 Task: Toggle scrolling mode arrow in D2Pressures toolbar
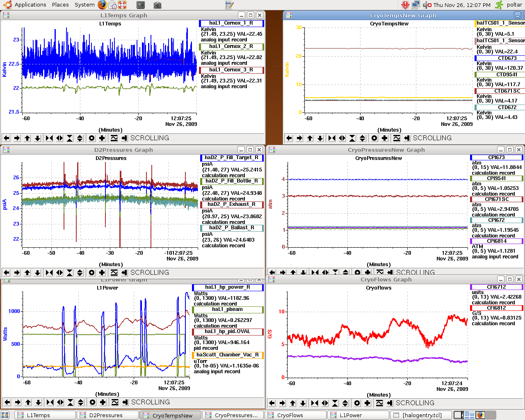pyautogui.click(x=124, y=273)
